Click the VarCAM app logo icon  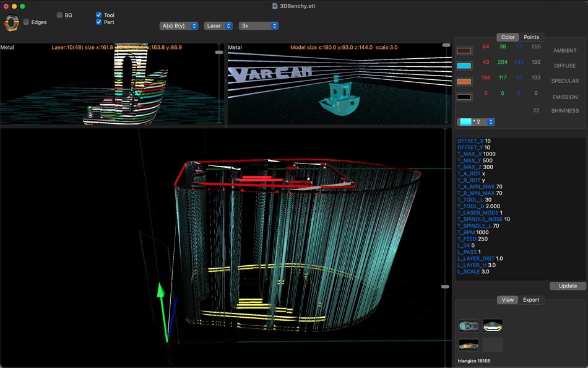click(x=11, y=23)
